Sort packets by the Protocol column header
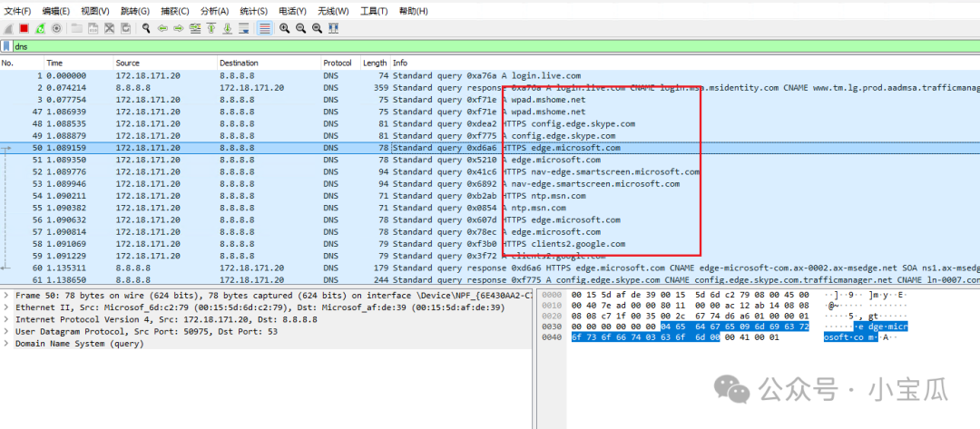Image resolution: width=980 pixels, height=429 pixels. pos(337,63)
